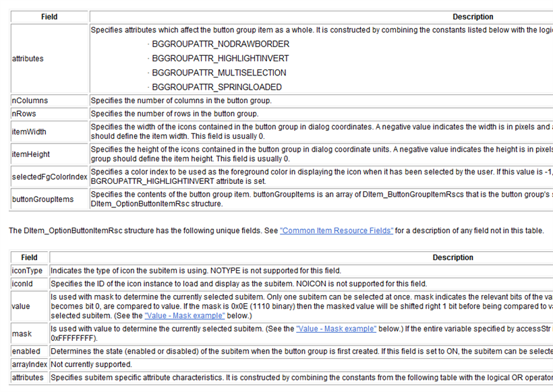The height and width of the screenshot is (392, 553).
Task: Select the buttonGroupItems field cell
Action: (x=49, y=199)
